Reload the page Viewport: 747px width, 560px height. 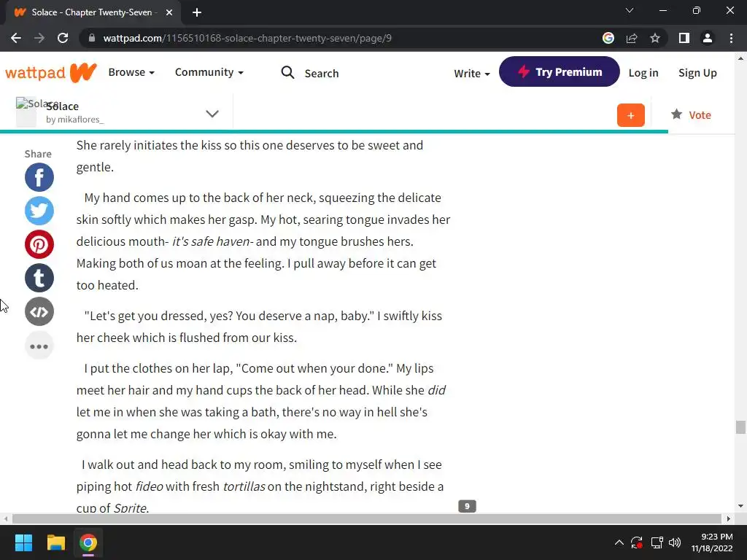pos(63,38)
